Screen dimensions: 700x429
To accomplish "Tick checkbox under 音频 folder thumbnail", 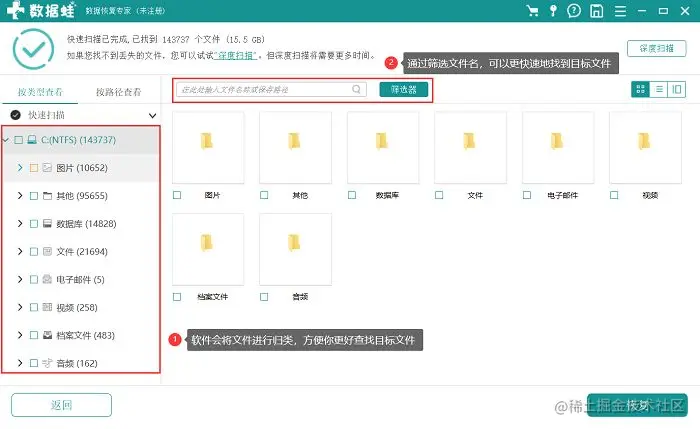I will pyautogui.click(x=264, y=297).
